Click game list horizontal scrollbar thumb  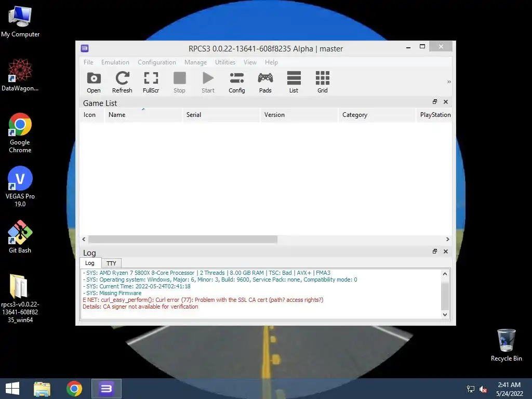183,239
